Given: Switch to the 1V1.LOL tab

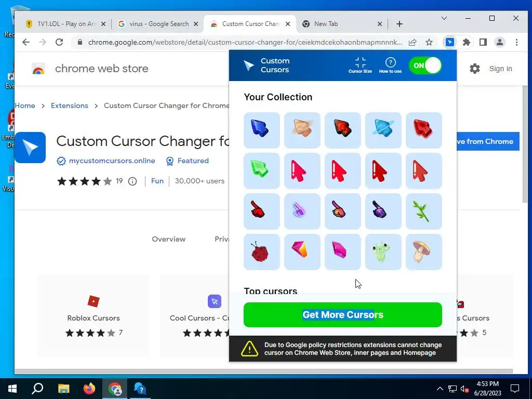Looking at the screenshot, I should point(66,24).
